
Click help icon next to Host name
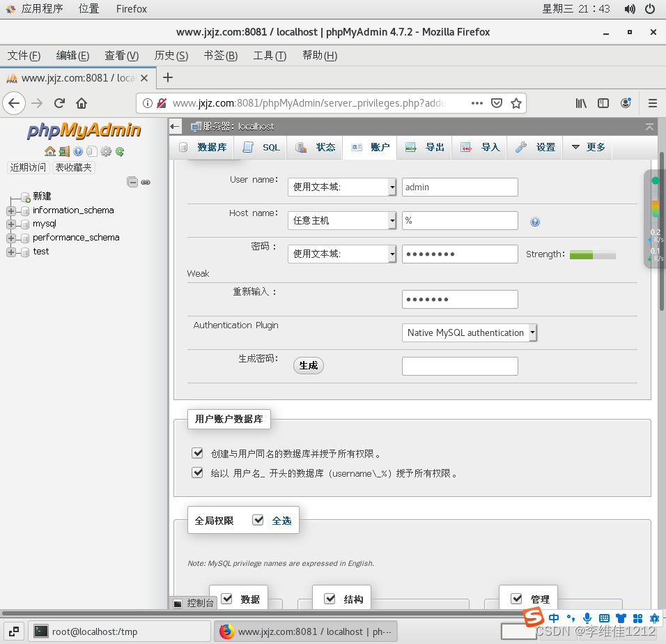(535, 222)
